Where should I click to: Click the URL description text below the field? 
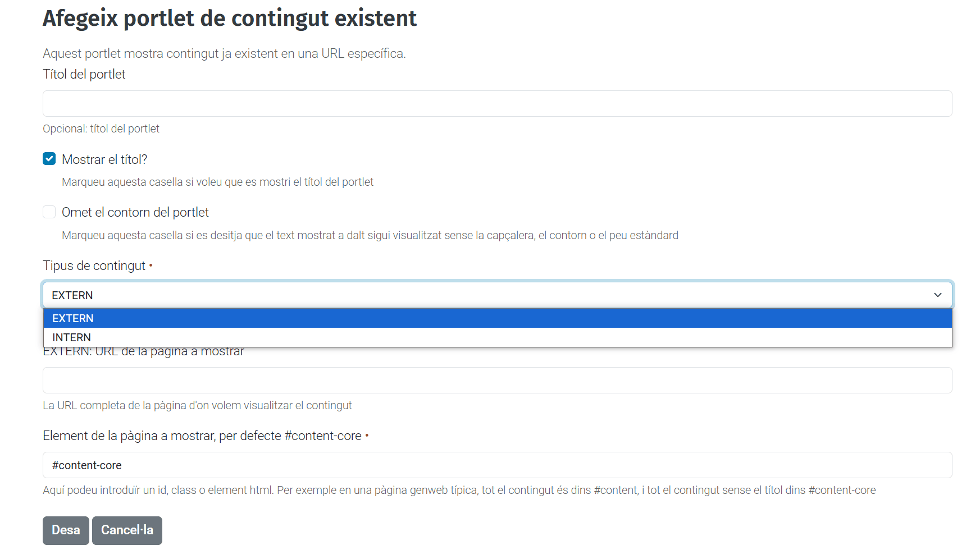click(x=197, y=405)
